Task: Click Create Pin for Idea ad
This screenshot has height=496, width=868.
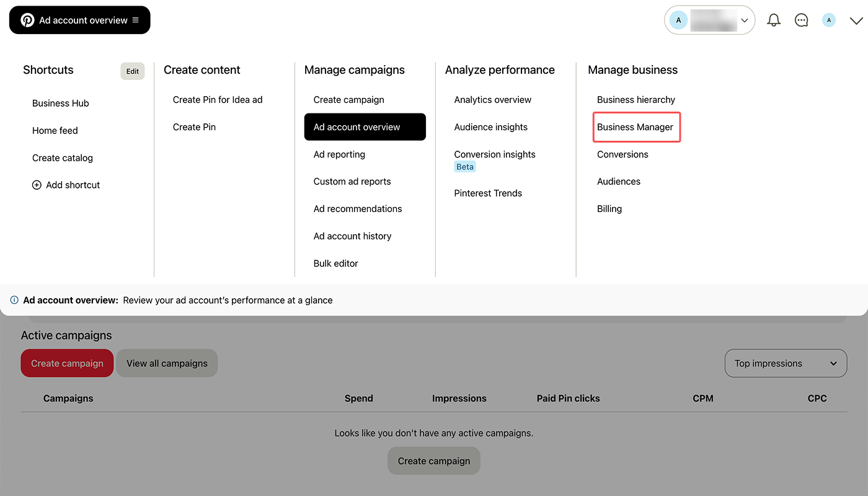Action: pyautogui.click(x=218, y=100)
